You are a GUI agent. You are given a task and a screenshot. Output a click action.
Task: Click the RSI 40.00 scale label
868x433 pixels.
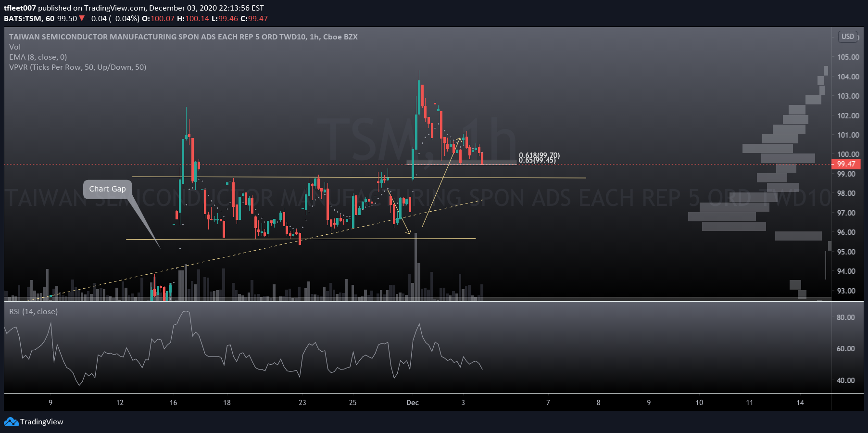click(x=846, y=380)
